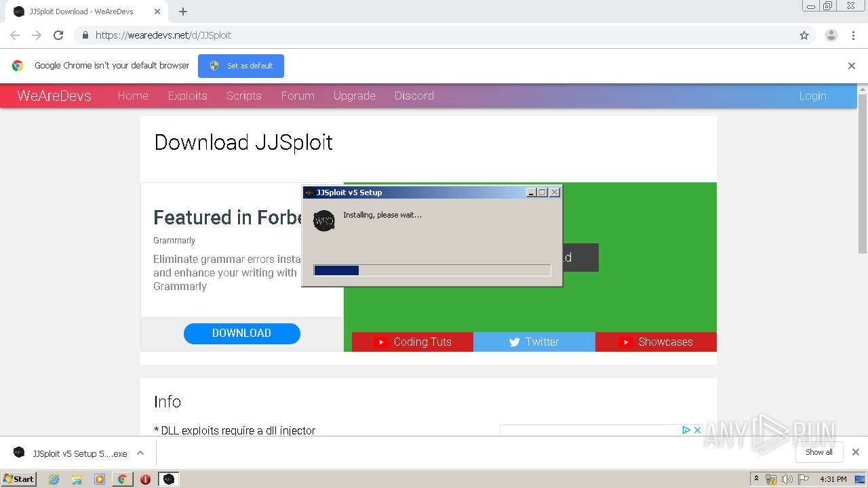Click Set as default button

pos(241,66)
